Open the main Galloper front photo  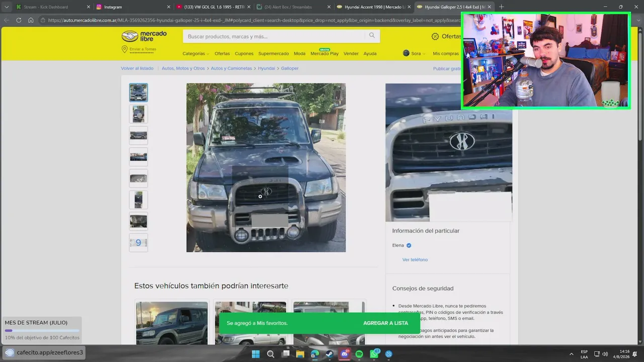click(266, 167)
